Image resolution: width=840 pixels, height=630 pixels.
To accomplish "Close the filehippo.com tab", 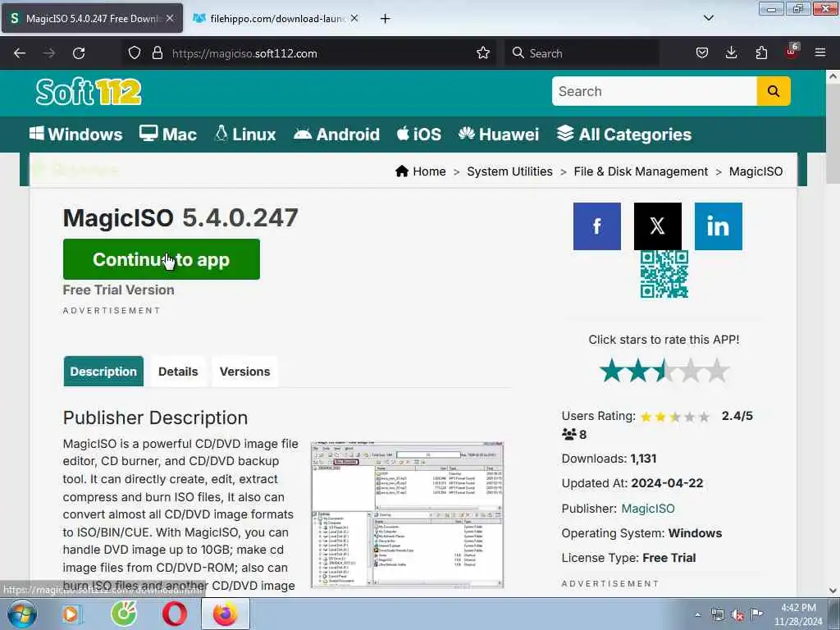I will click(354, 18).
